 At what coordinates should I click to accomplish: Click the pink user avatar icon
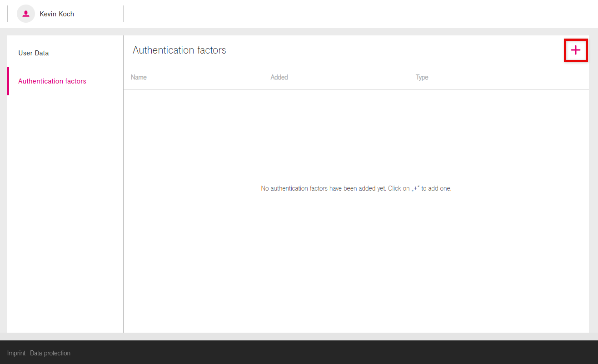26,14
